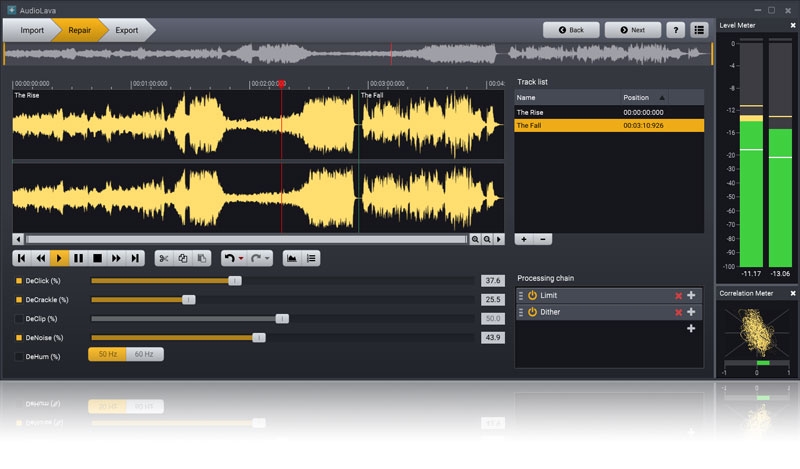
Task: Enable the DeClip checkbox
Action: (18, 319)
